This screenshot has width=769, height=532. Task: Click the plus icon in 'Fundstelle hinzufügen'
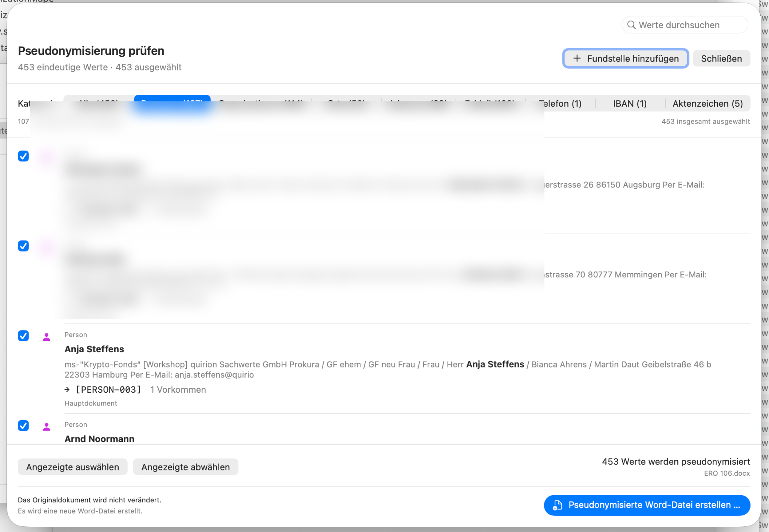coord(577,58)
